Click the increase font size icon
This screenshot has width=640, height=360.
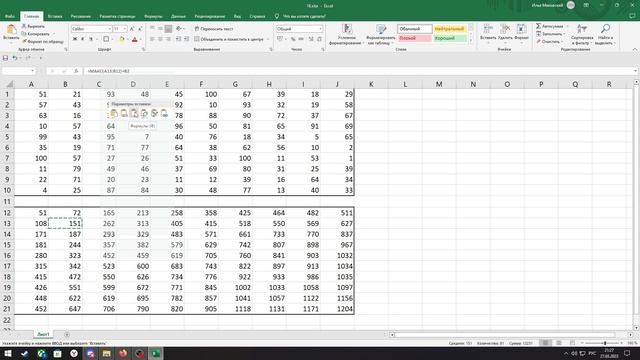[132, 29]
